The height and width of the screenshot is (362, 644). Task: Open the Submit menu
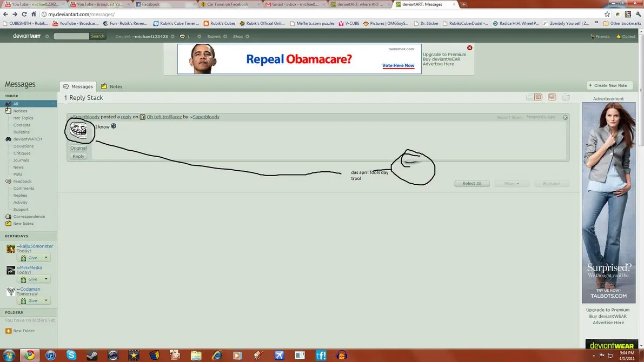[x=214, y=37]
